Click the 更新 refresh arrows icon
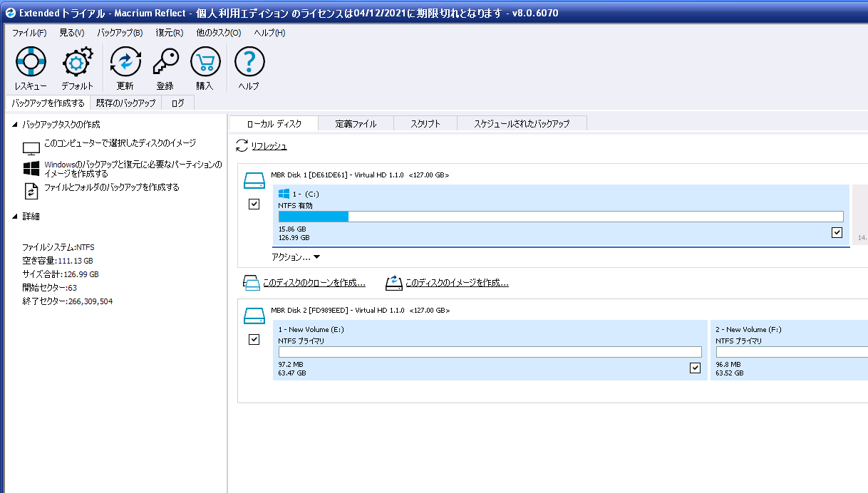The height and width of the screenshot is (493, 868). pos(125,63)
